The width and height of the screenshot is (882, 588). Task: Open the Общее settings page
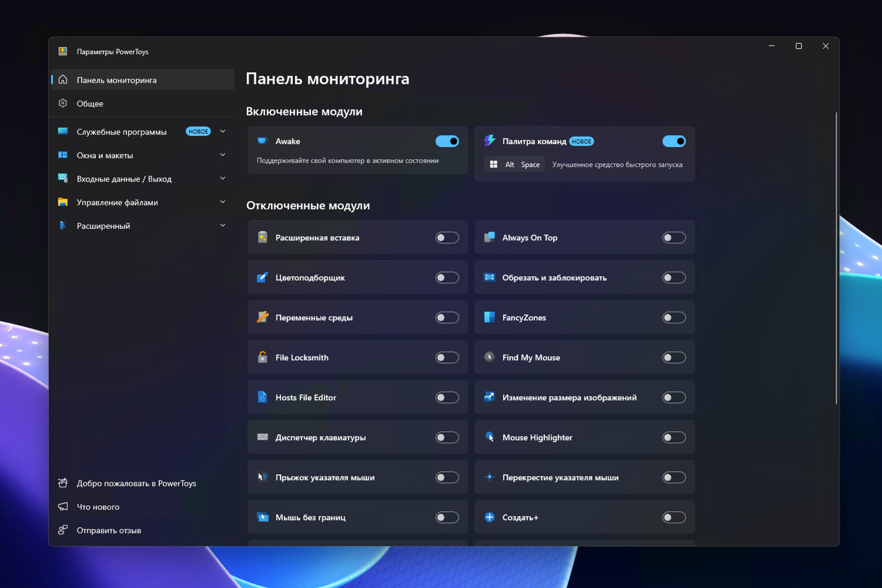[143, 103]
